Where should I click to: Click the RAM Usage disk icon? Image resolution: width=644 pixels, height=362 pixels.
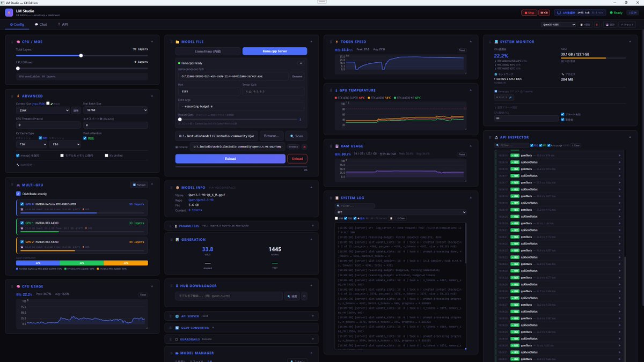[336, 145]
